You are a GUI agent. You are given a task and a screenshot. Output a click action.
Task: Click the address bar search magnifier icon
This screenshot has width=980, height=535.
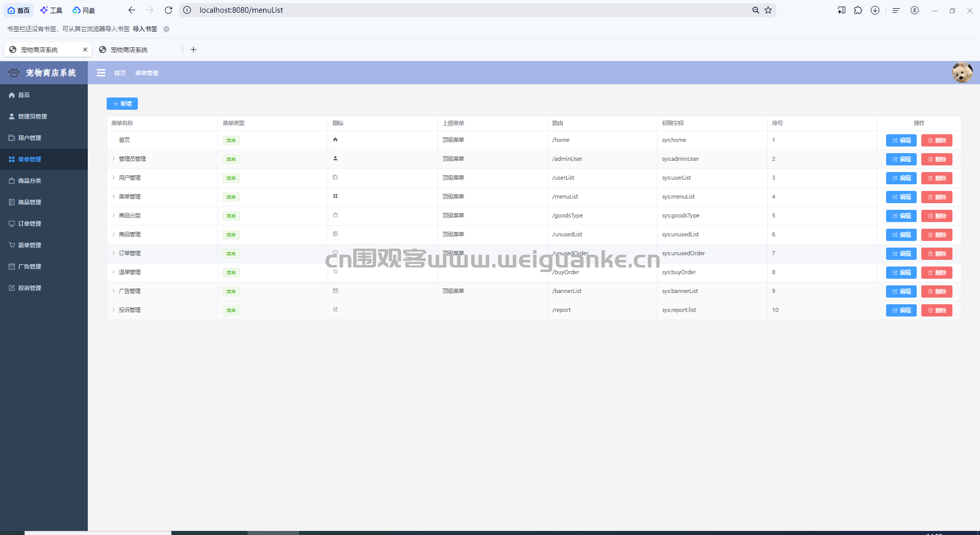coord(755,10)
